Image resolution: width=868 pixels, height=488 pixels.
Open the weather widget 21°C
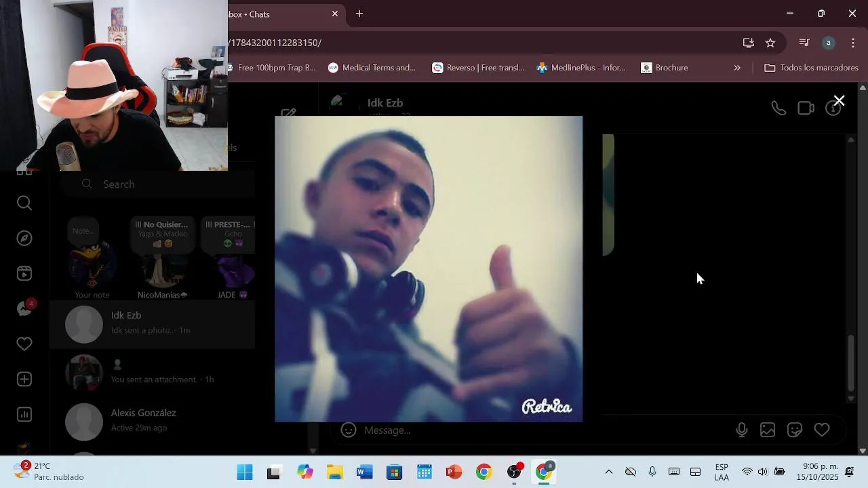49,472
